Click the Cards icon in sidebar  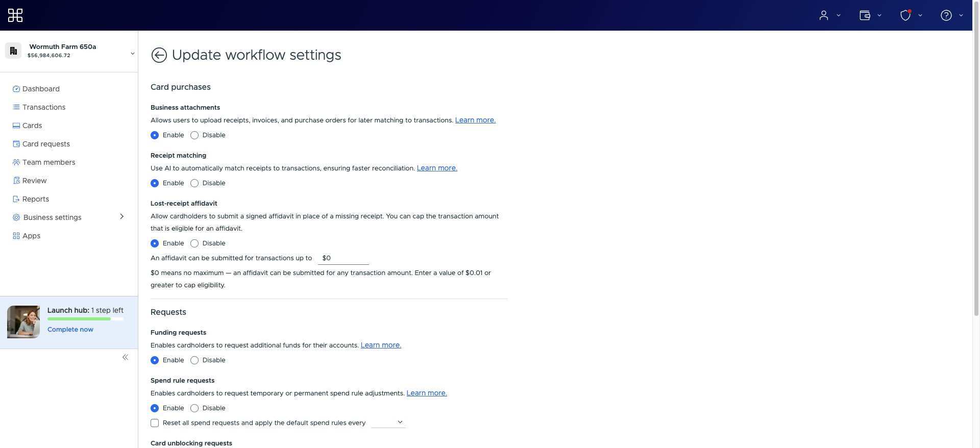(x=16, y=126)
